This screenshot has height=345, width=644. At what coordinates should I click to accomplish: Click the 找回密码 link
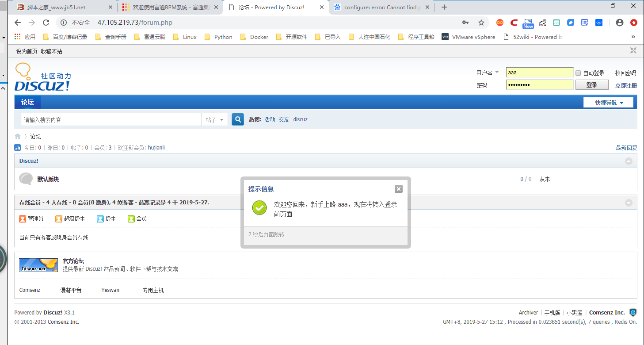point(625,73)
